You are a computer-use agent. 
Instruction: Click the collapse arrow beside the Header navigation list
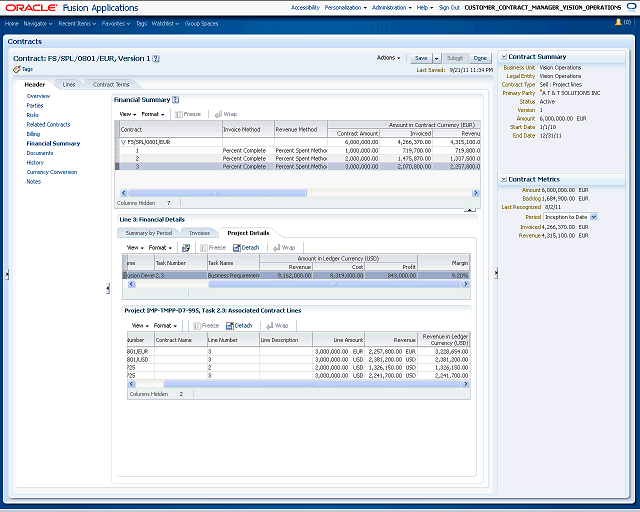(108, 289)
